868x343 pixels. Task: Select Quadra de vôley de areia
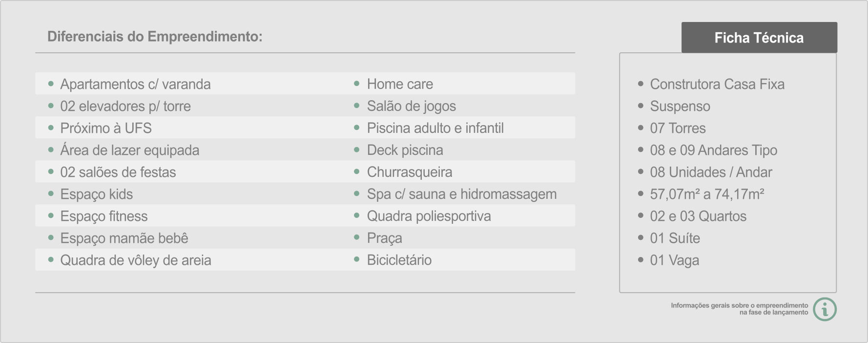coord(136,260)
